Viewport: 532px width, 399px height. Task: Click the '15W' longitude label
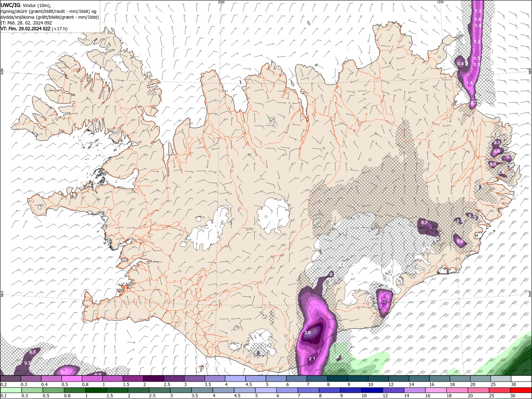(440, 2)
